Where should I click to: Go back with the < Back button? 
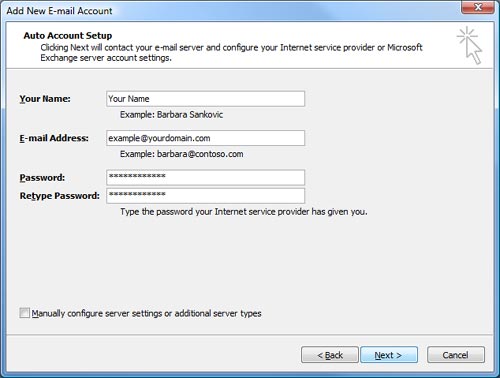(x=330, y=355)
